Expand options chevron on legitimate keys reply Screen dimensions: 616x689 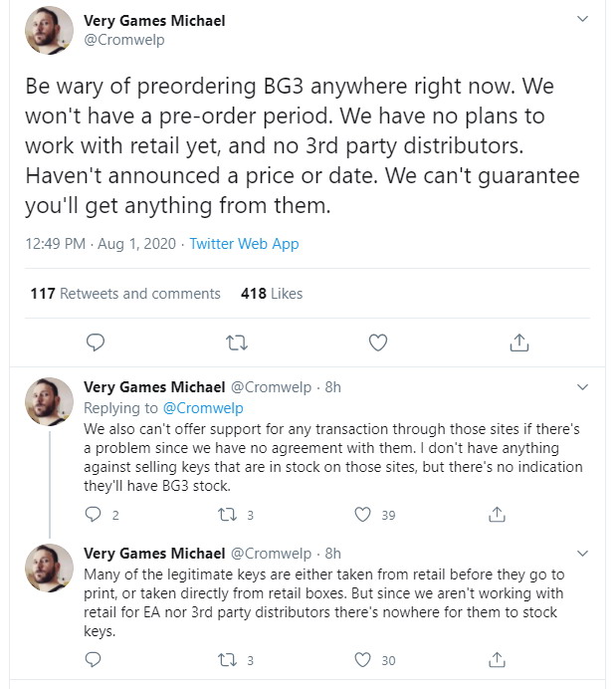[x=582, y=554]
